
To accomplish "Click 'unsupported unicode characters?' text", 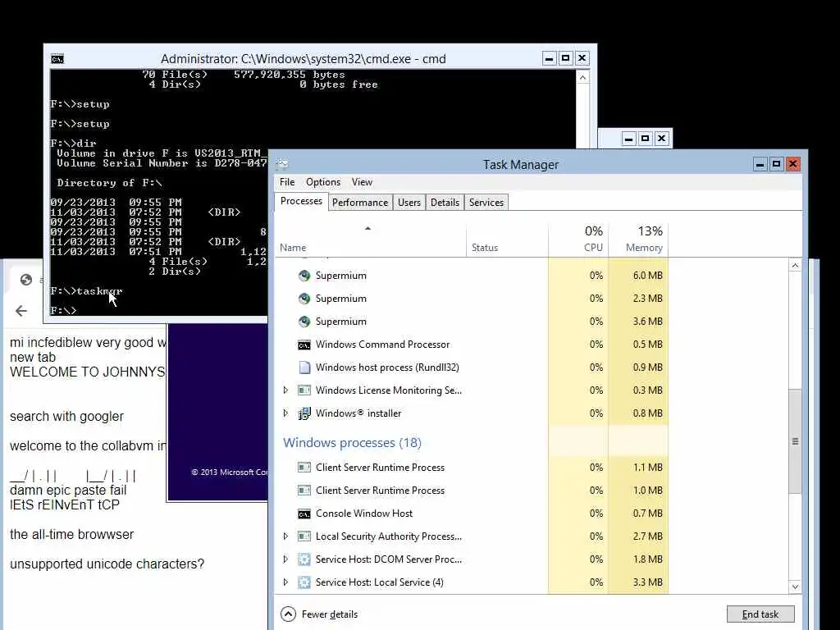I will pos(107,564).
